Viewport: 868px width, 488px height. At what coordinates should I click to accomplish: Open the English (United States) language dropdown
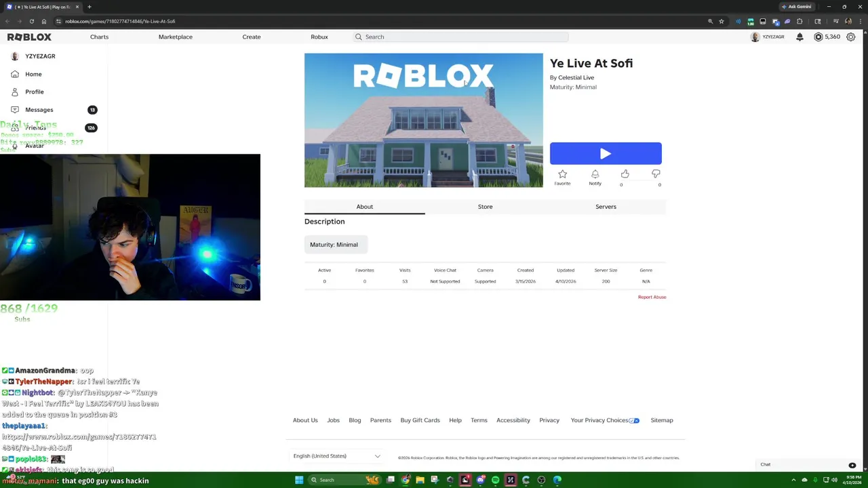pos(336,456)
